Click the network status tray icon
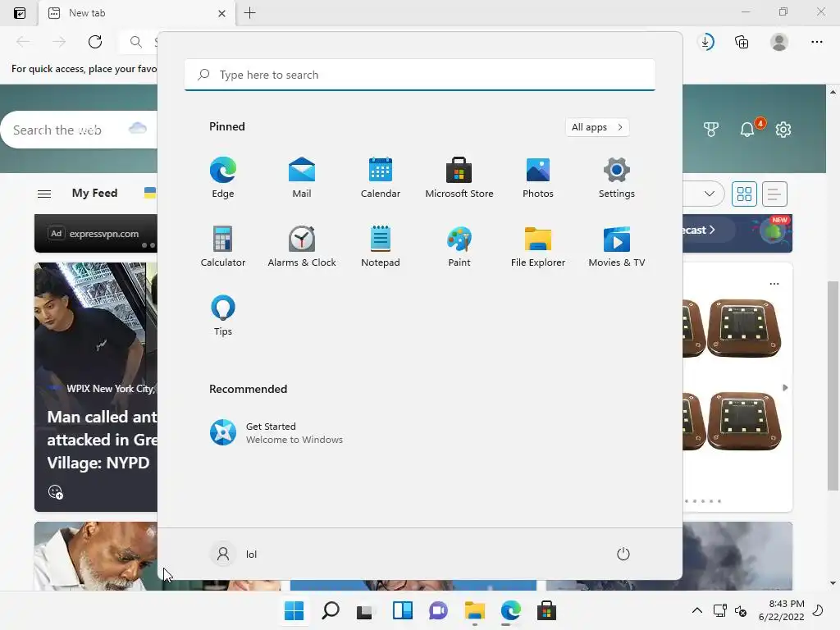 click(719, 610)
